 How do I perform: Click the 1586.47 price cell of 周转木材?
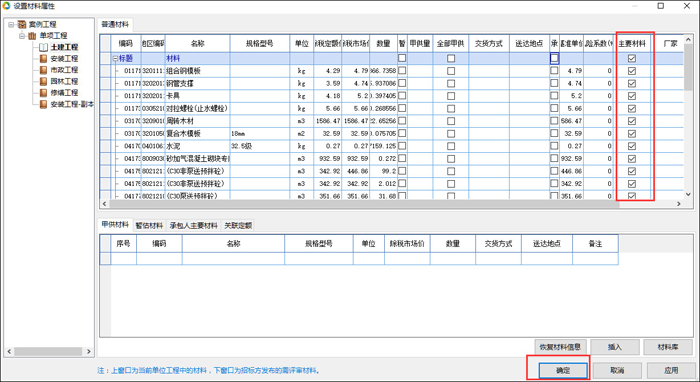(328, 121)
